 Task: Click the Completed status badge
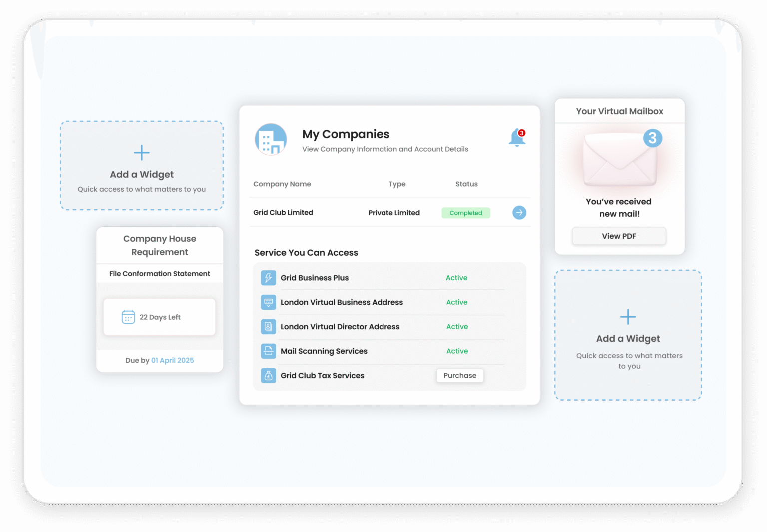point(465,213)
